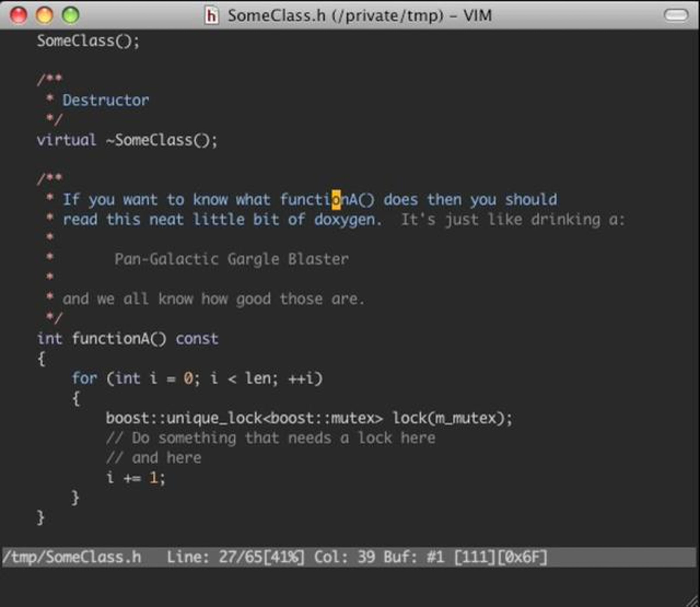
Task: Click the number "0" in the for loop
Action: click(188, 378)
